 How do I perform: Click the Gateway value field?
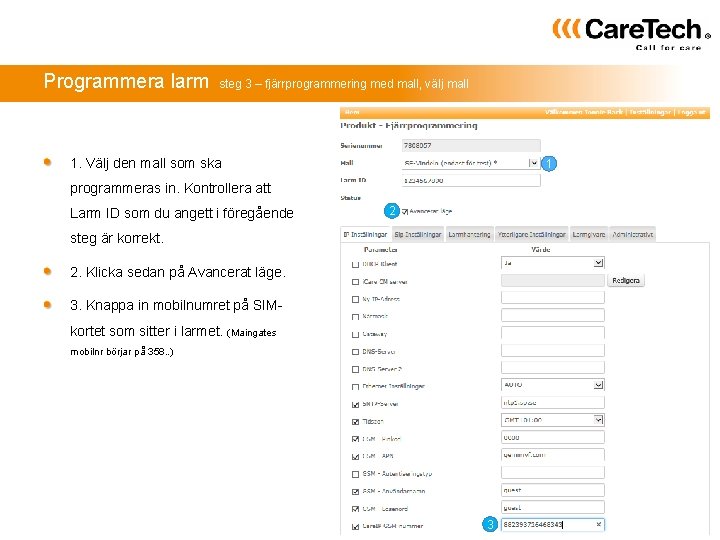coord(552,332)
